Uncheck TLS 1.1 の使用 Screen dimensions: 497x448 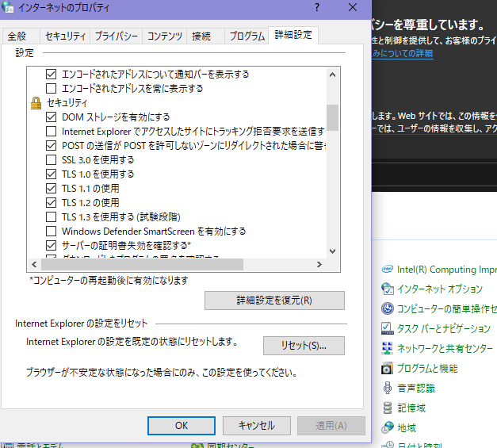(x=51, y=189)
